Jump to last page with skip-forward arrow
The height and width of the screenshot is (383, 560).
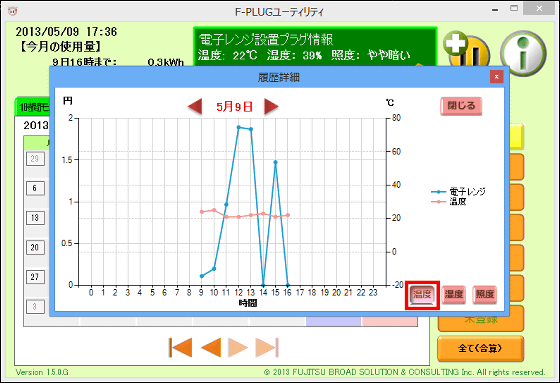(267, 348)
